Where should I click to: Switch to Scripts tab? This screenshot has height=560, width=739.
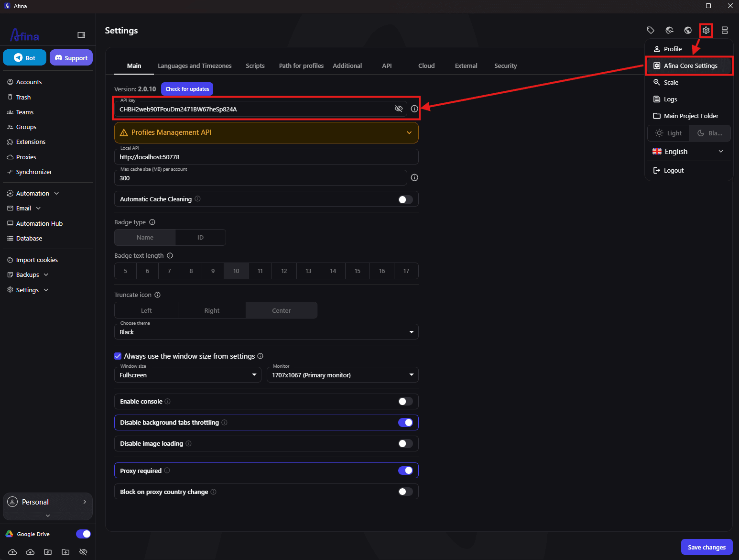tap(255, 66)
